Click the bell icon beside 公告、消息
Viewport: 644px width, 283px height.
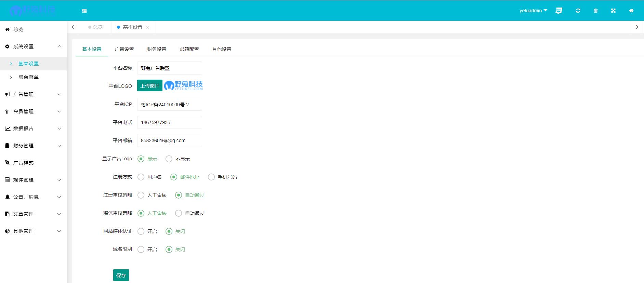coord(7,197)
